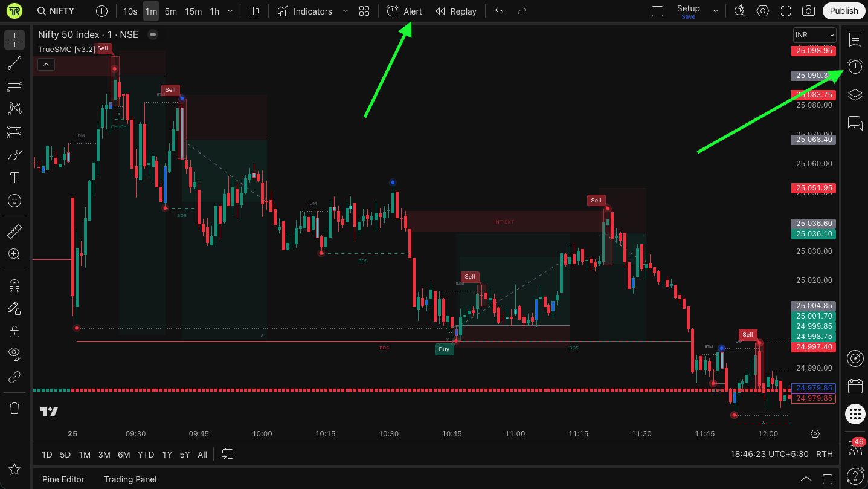Choose the text annotation tool
This screenshot has width=868, height=489.
(x=14, y=178)
